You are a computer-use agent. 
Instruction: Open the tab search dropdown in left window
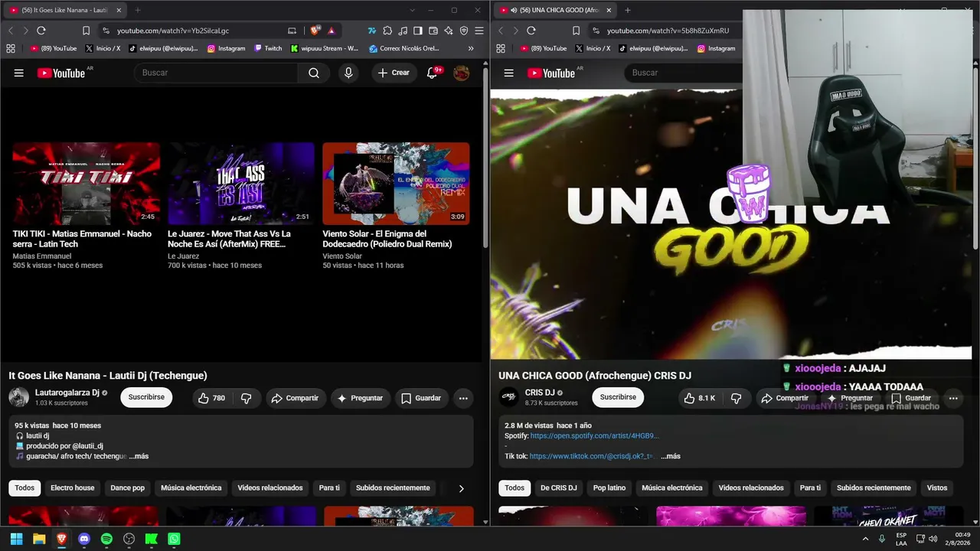(413, 10)
